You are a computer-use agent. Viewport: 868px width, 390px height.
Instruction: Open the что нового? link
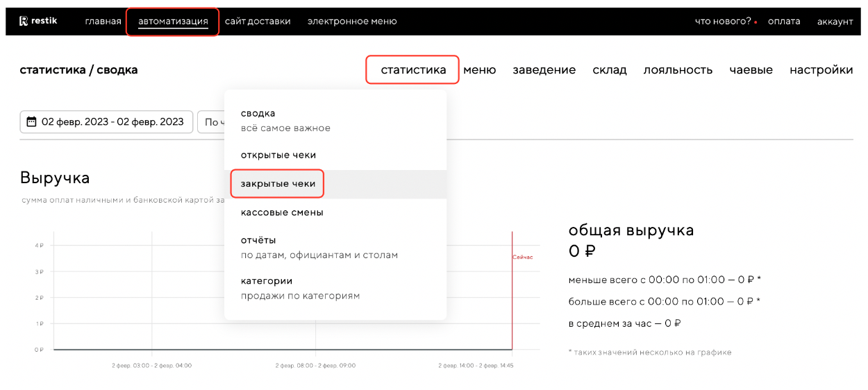[723, 22]
